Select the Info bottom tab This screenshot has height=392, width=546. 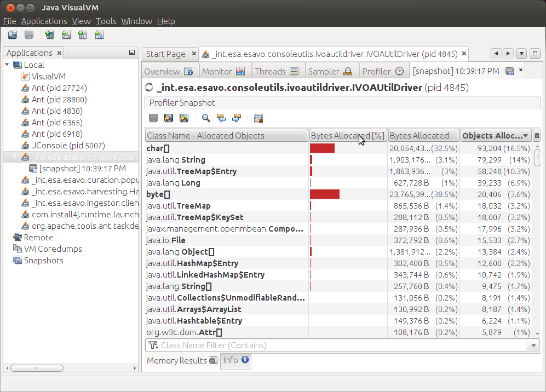click(x=235, y=360)
